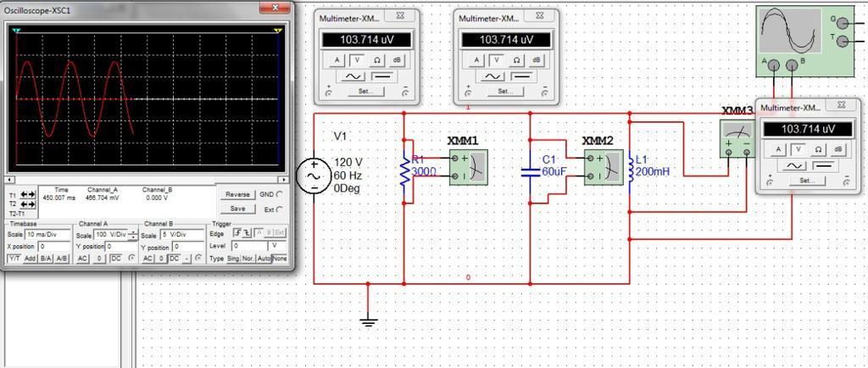
Task: Choose AC sine mode in leftmost multimeter window
Action: 353,75
